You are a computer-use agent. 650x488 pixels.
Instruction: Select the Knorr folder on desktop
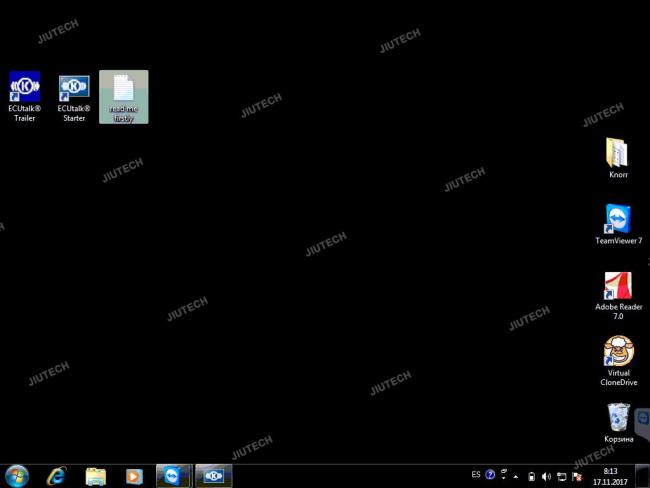[618, 158]
